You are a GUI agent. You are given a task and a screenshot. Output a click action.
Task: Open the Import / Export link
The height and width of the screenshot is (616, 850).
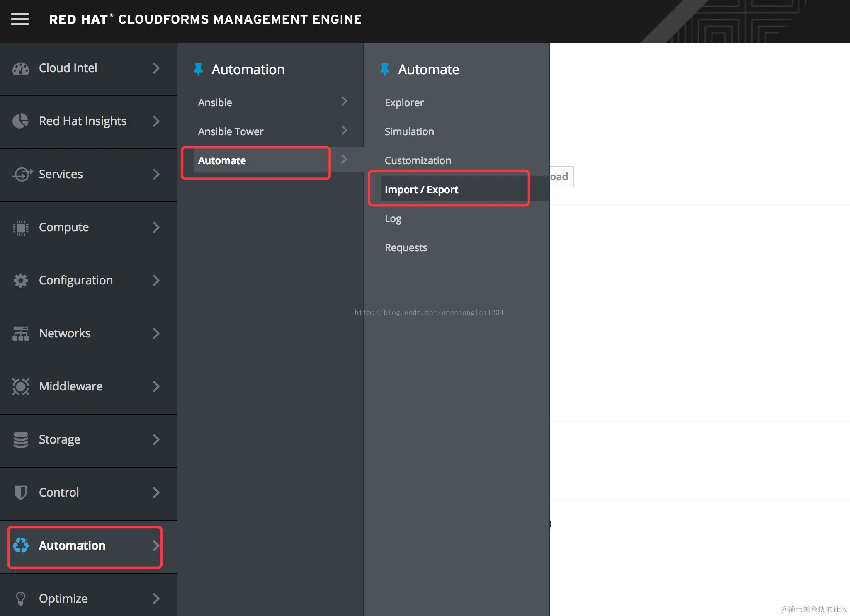point(421,189)
